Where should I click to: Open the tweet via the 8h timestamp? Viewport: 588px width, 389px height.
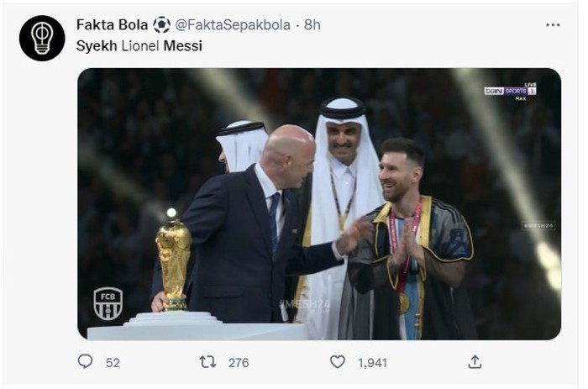(312, 25)
